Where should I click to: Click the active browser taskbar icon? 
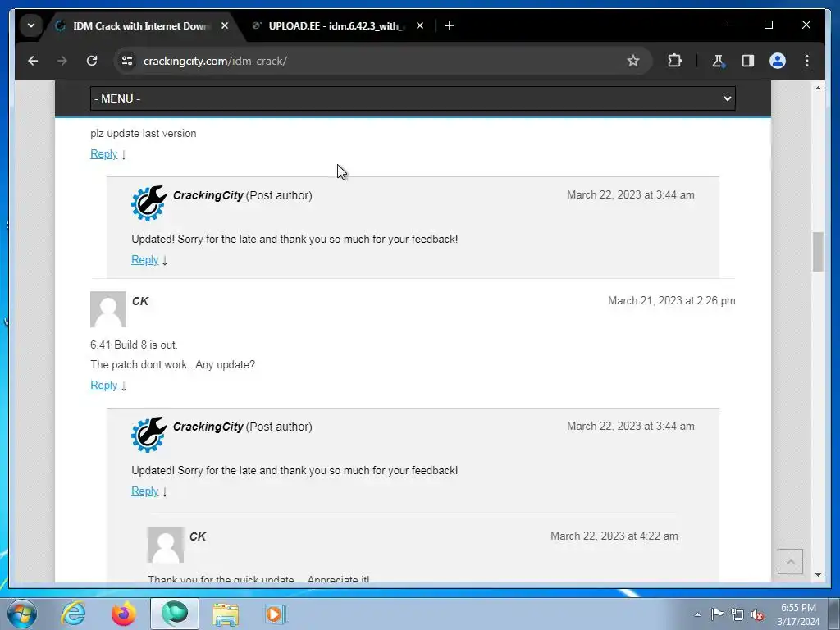pos(175,614)
